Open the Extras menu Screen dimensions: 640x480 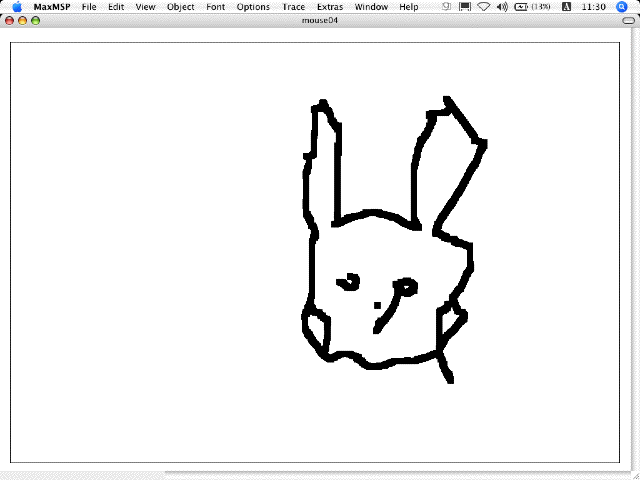tap(329, 7)
